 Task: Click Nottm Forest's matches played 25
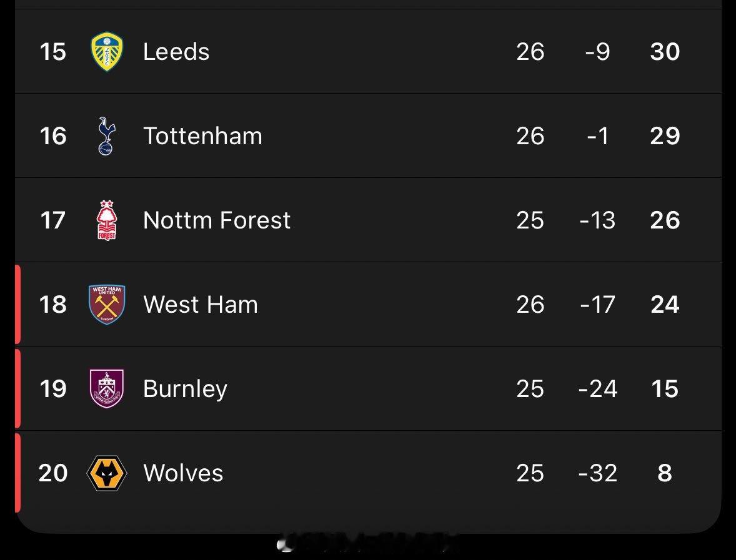pyautogui.click(x=530, y=220)
